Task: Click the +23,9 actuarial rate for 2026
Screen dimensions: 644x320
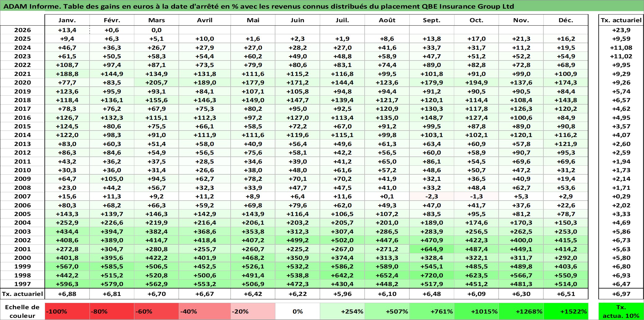Action: 621,30
